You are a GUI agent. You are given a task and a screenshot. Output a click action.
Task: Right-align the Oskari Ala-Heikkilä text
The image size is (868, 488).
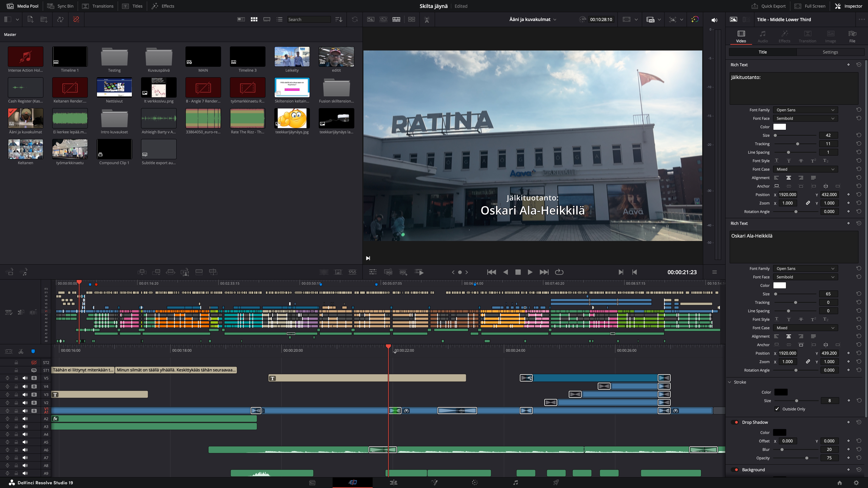click(801, 337)
